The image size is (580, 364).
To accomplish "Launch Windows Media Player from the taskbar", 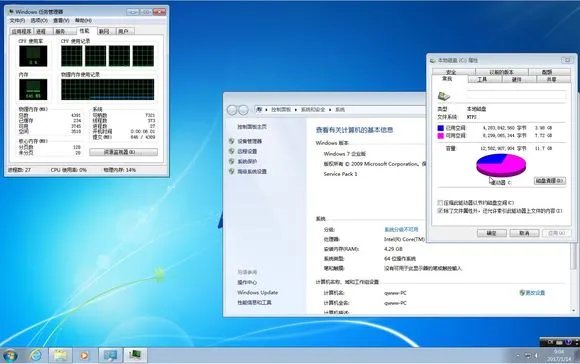I will click(x=84, y=355).
